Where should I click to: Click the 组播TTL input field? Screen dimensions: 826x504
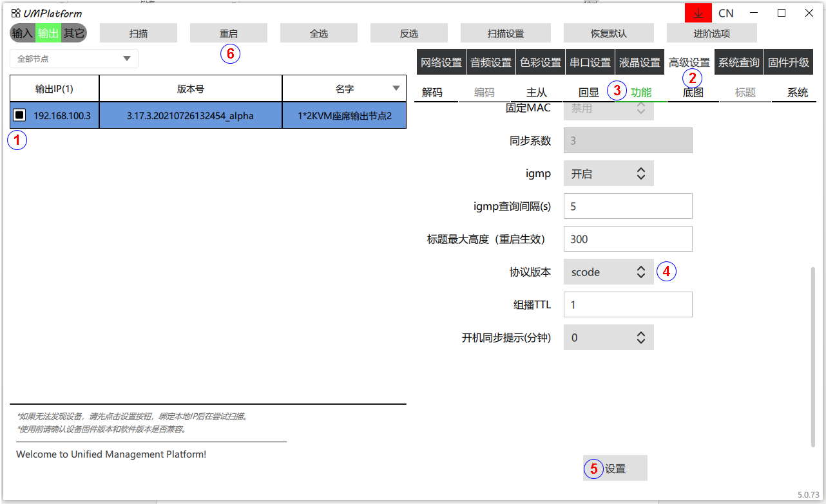coord(628,304)
